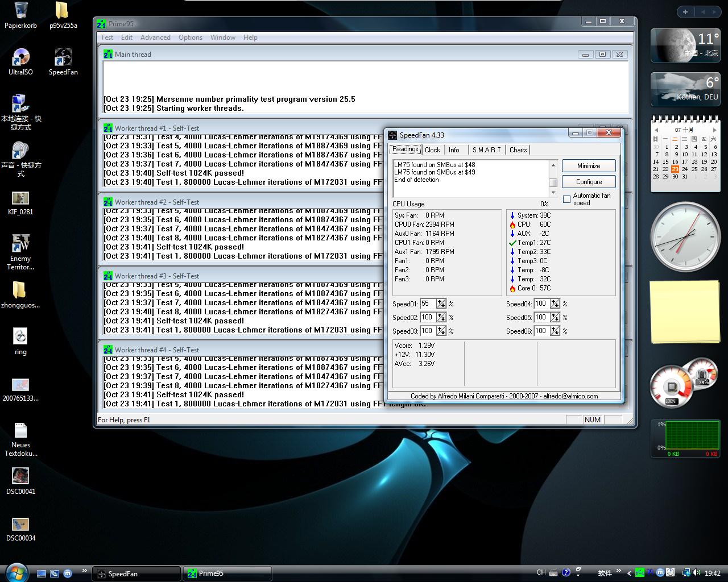
Task: Click the Köthen, DEU weather gadget
Action: coord(685,89)
